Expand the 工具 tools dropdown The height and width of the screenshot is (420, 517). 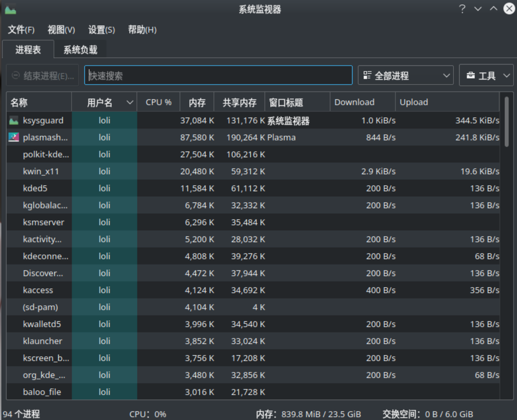486,75
